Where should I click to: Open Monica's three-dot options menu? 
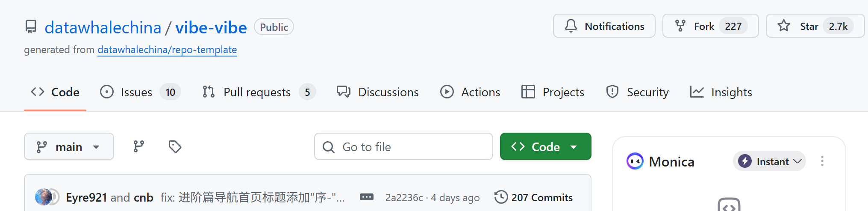click(x=822, y=161)
